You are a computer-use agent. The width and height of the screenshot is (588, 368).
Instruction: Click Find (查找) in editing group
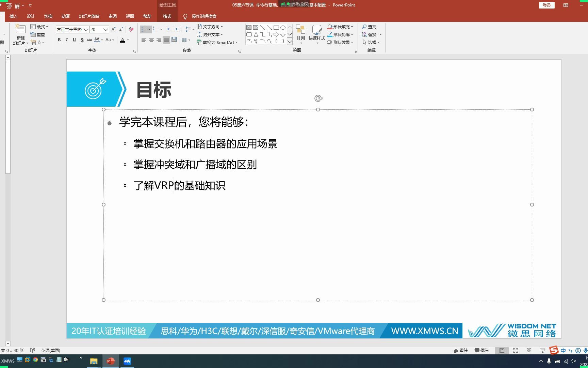coord(369,27)
